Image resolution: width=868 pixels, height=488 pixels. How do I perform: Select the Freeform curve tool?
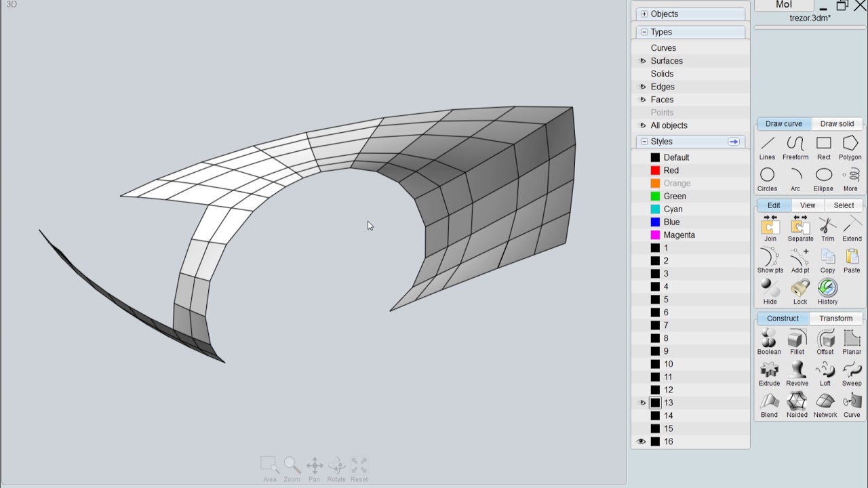click(795, 148)
